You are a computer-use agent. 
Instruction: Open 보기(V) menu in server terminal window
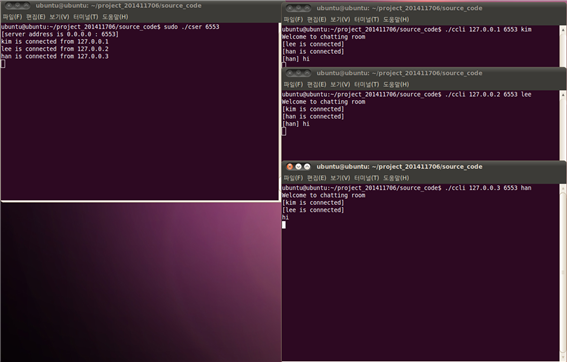pos(59,17)
